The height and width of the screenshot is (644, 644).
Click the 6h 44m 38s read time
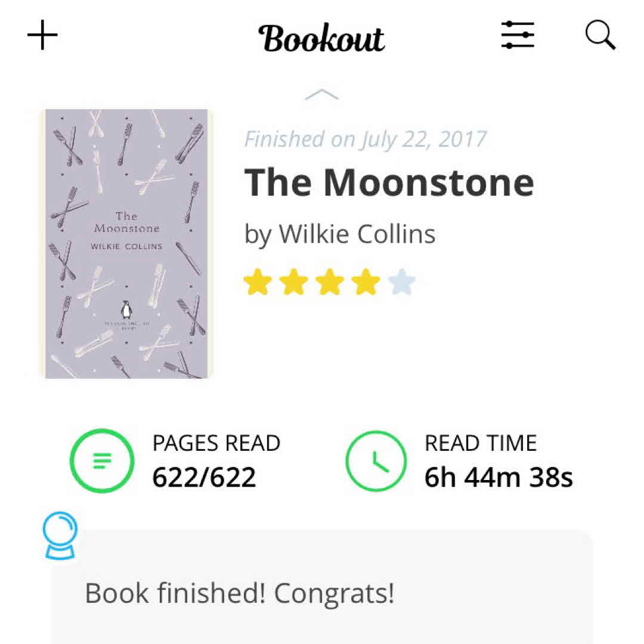click(499, 477)
